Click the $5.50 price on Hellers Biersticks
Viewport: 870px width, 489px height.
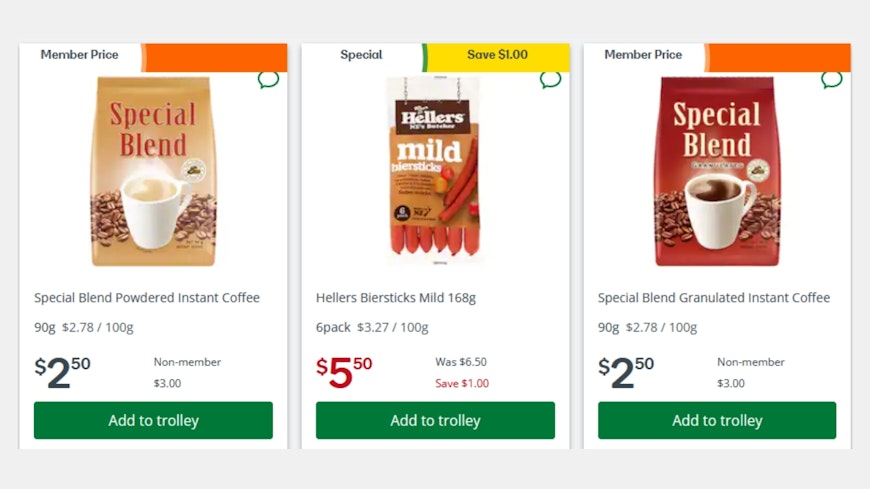click(x=344, y=372)
